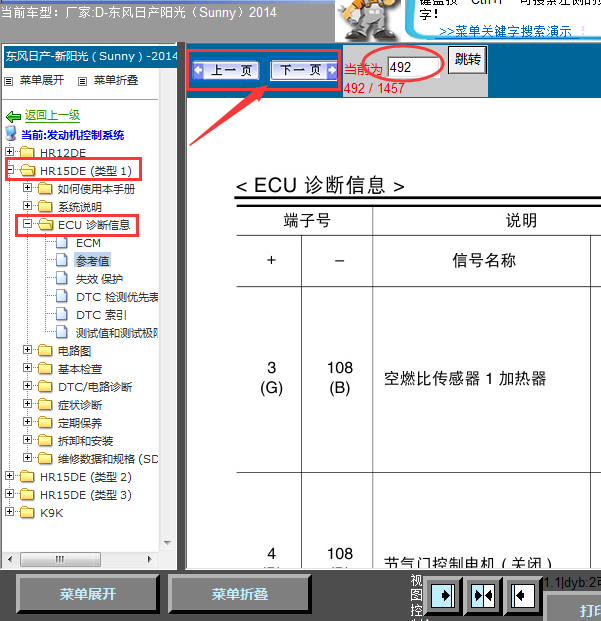Expand 系统说明 folder
Image resolution: width=601 pixels, height=621 pixels.
[x=27, y=206]
